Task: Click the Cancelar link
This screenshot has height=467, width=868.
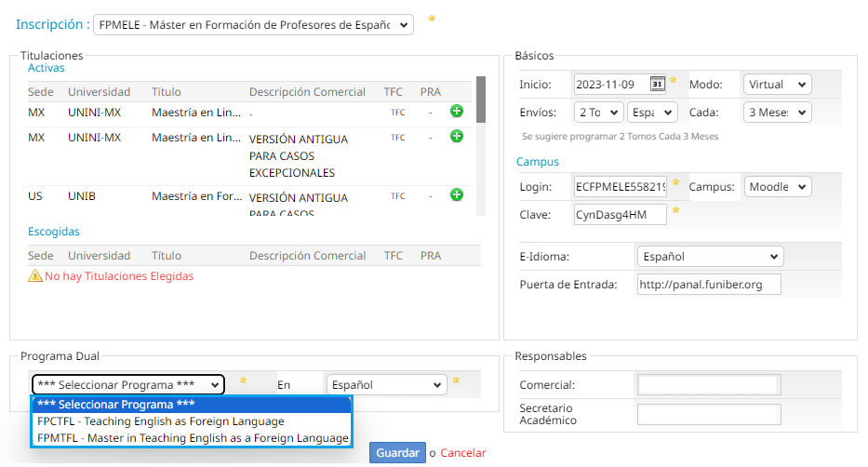Action: click(x=463, y=453)
